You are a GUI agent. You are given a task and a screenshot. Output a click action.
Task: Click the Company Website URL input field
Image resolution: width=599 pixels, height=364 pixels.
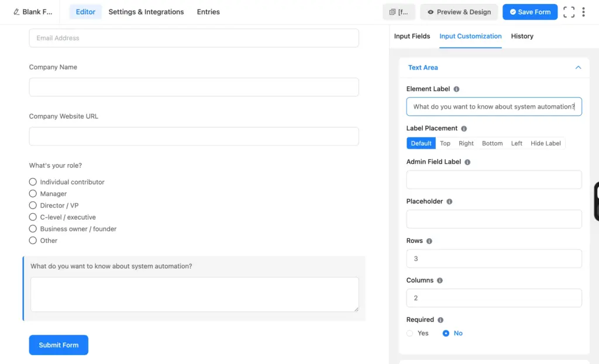pos(194,136)
